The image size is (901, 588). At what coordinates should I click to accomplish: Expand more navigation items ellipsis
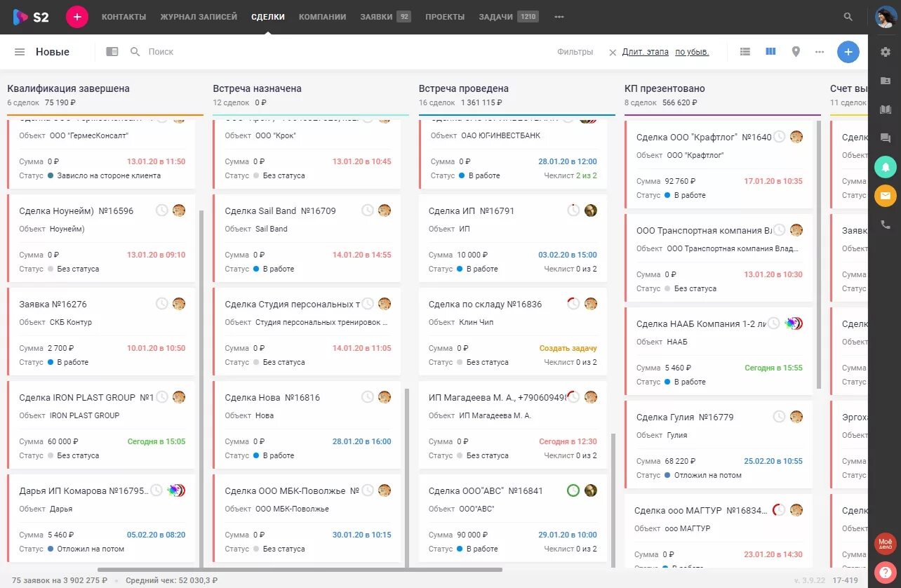point(559,17)
